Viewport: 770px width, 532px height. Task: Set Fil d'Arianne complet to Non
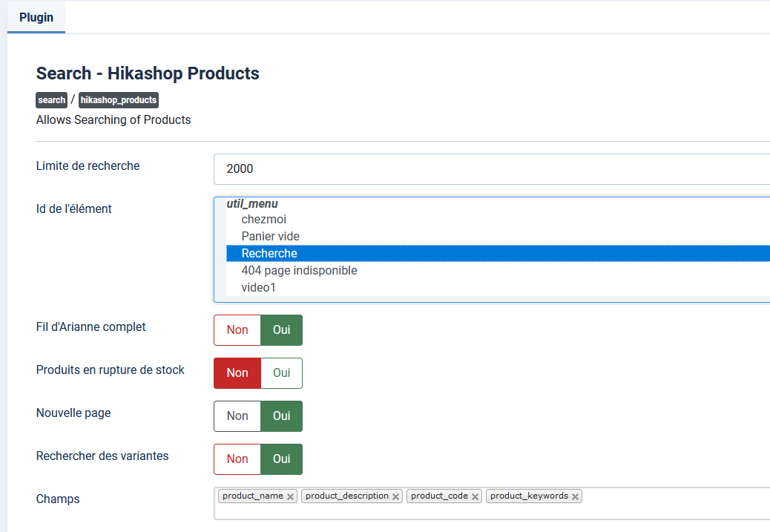click(x=237, y=330)
